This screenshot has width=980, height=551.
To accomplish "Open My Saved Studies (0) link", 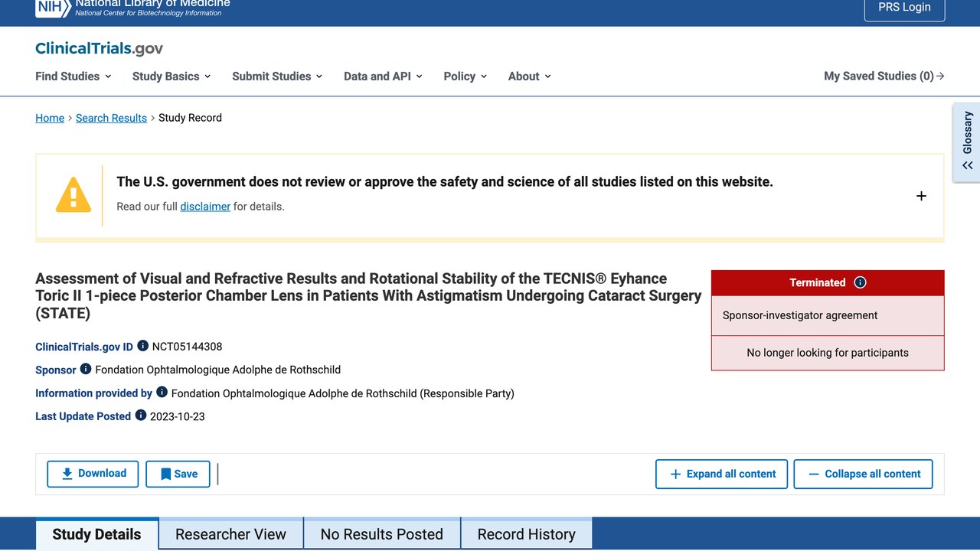I will 884,77.
